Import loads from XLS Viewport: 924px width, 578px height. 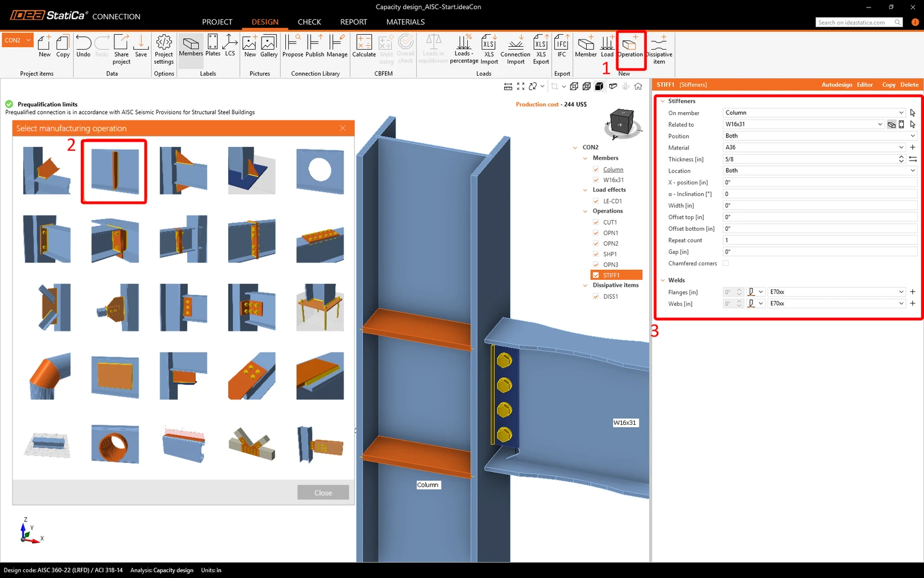(489, 49)
